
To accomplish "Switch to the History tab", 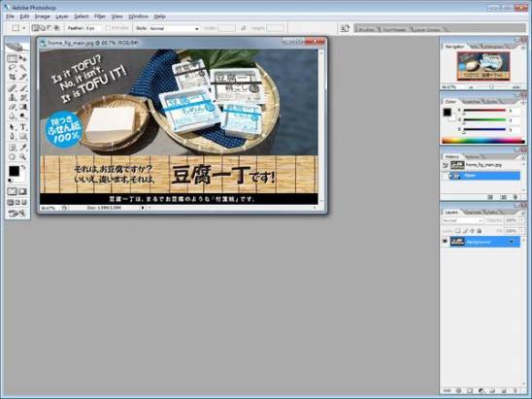I will 452,156.
